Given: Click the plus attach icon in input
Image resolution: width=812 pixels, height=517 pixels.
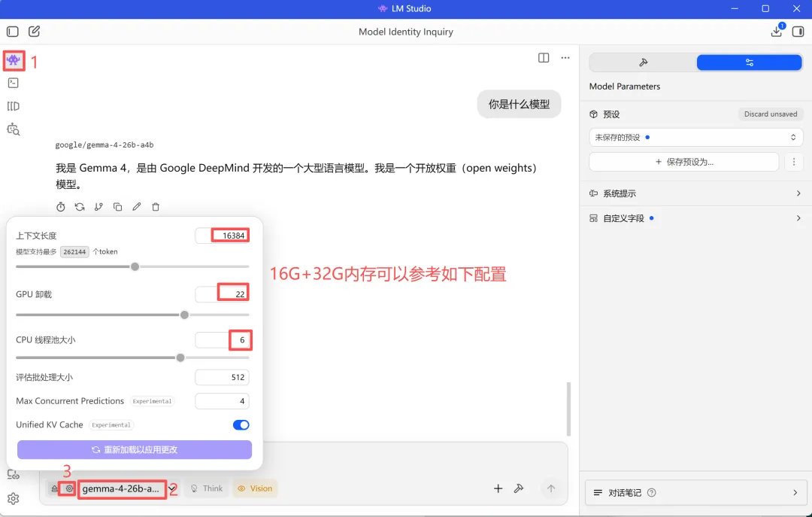Looking at the screenshot, I should point(498,488).
